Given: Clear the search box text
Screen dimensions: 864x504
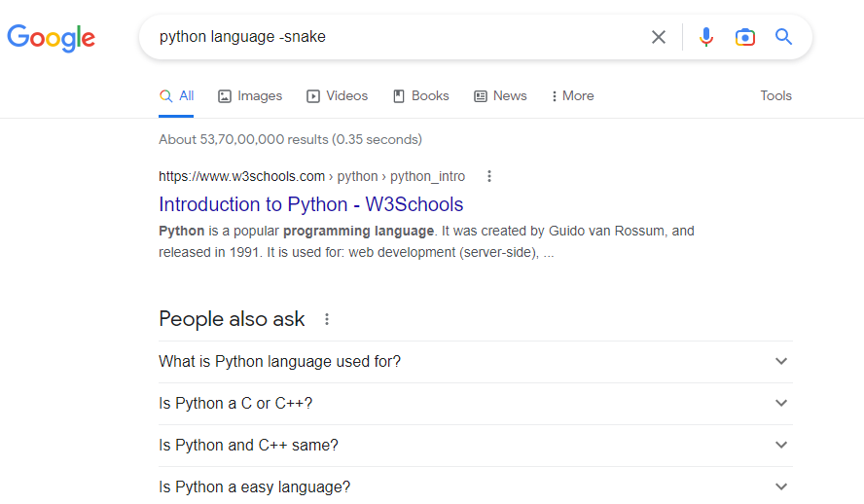Looking at the screenshot, I should pyautogui.click(x=659, y=37).
